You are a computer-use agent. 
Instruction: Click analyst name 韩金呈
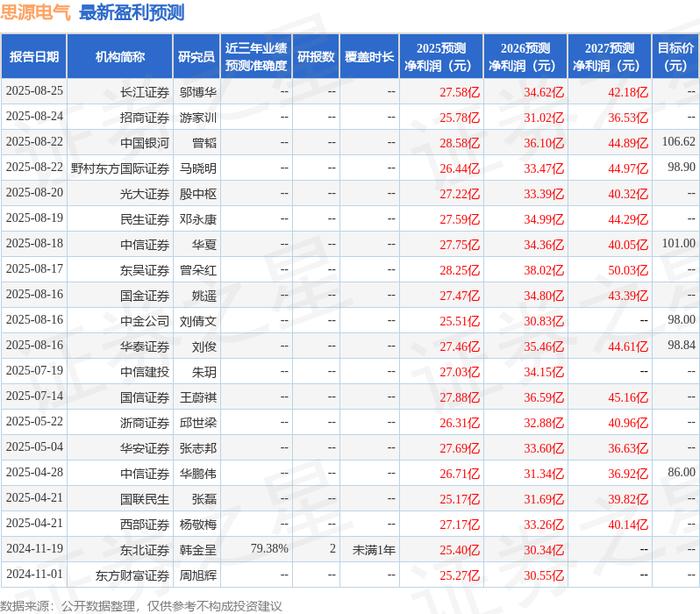pos(198,551)
